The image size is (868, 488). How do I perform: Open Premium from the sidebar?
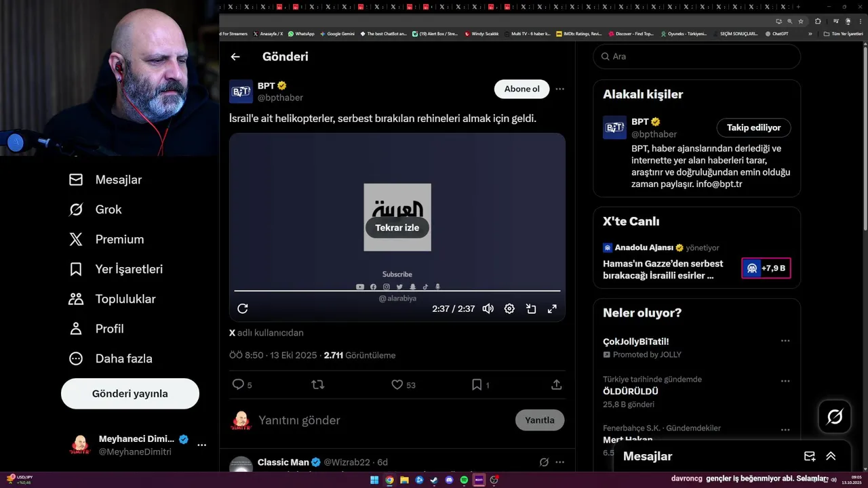(x=107, y=239)
